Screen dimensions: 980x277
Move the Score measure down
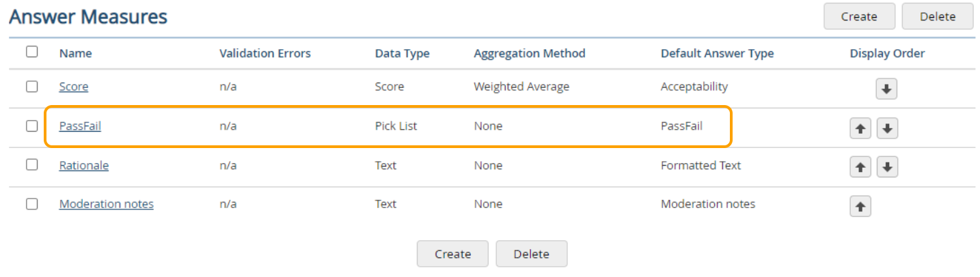[886, 89]
